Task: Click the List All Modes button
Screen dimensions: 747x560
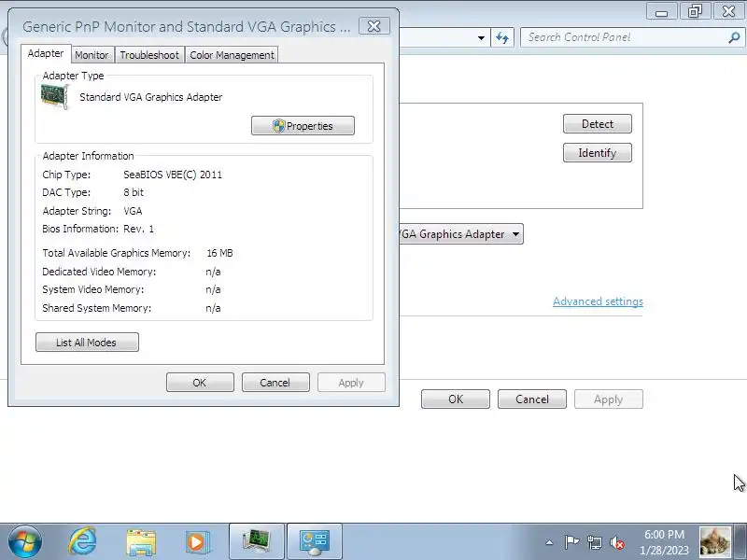Action: [x=87, y=343]
